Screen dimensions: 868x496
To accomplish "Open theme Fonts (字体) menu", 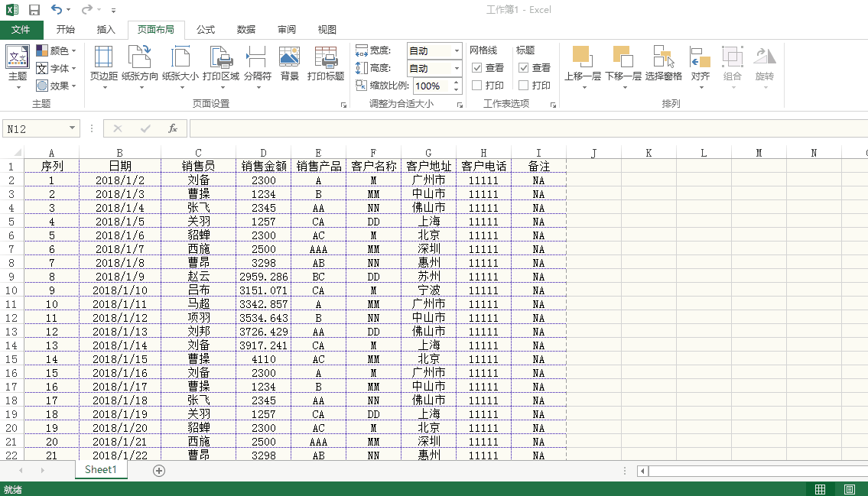I will pyautogui.click(x=56, y=69).
